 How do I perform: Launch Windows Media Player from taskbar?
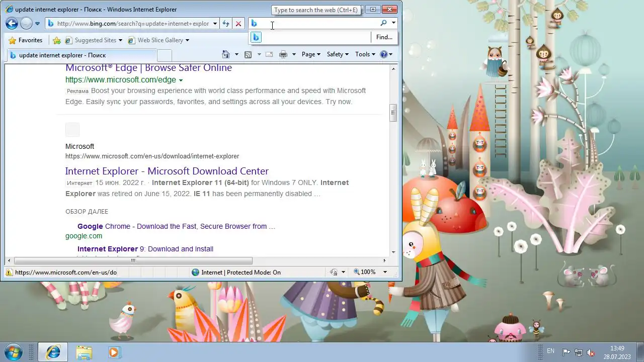(114, 352)
